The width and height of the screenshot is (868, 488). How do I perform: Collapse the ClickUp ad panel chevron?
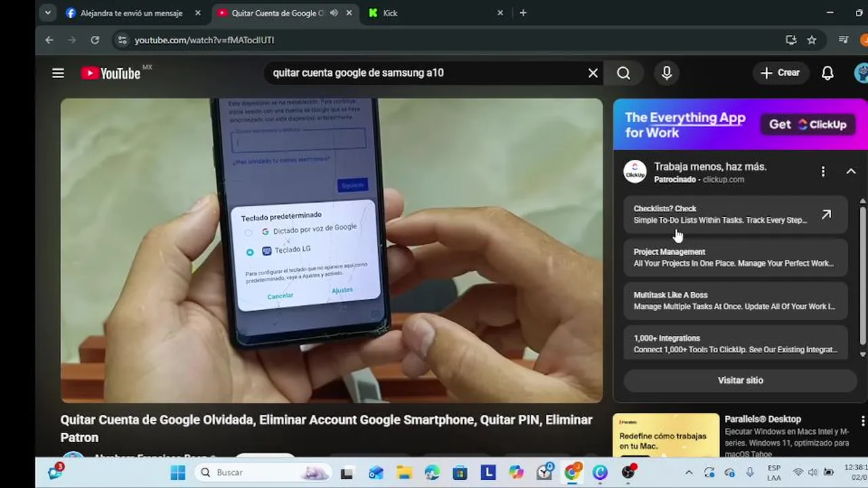tap(851, 172)
